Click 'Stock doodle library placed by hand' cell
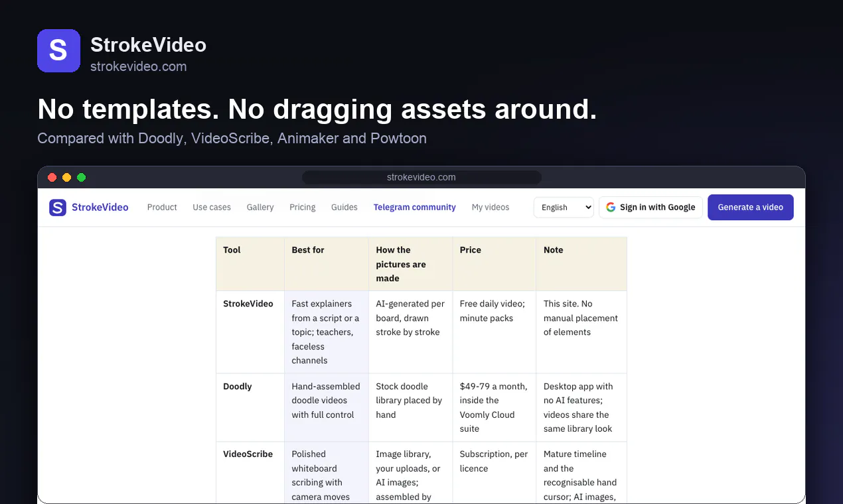Viewport: 843px width, 504px height. tap(411, 408)
